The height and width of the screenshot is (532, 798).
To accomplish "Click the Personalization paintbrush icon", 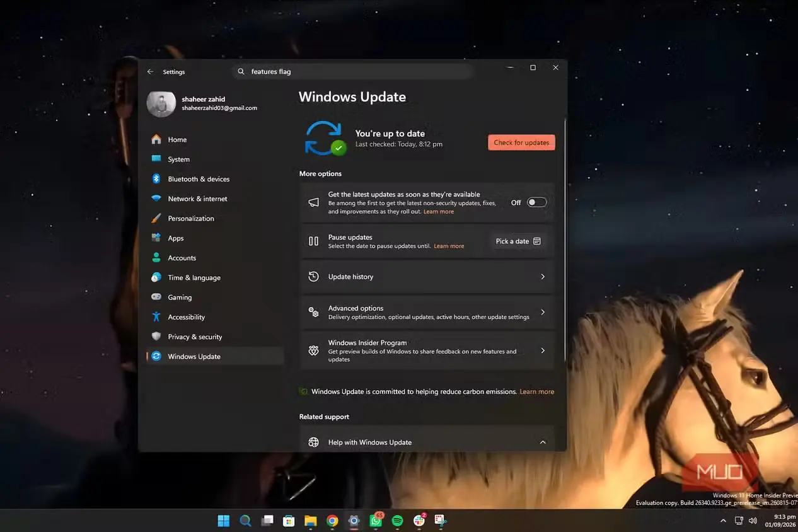I will click(156, 218).
